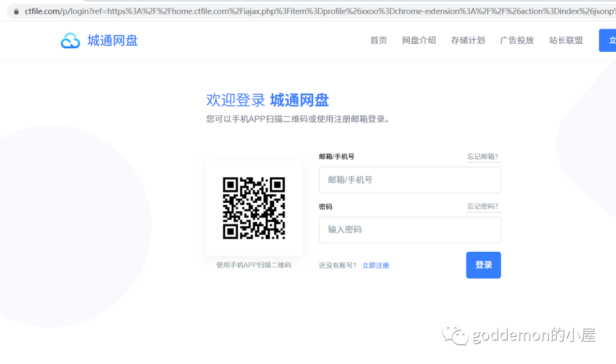The image size is (616, 364).
Task: Select 站长联盟 navigation link
Action: tap(566, 40)
